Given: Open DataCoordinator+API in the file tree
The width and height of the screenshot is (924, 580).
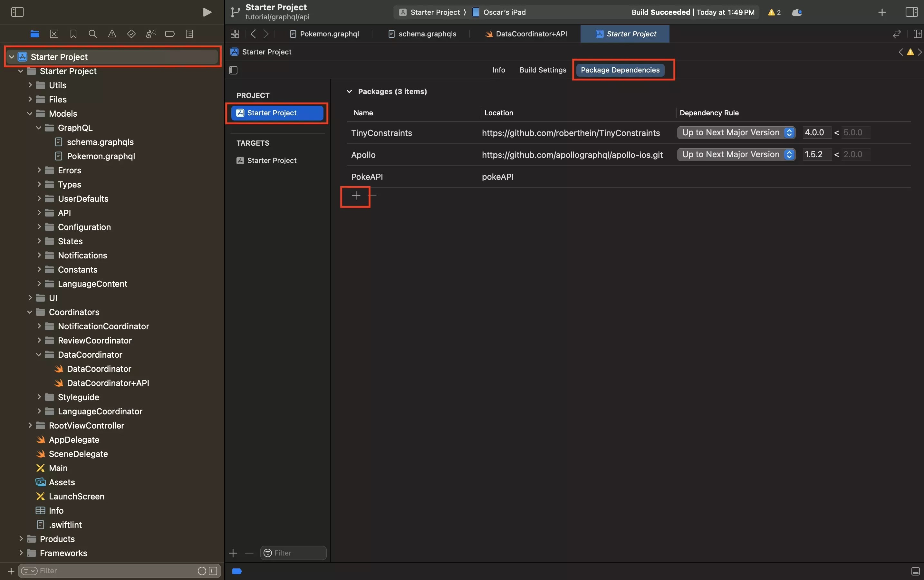Looking at the screenshot, I should pos(108,383).
